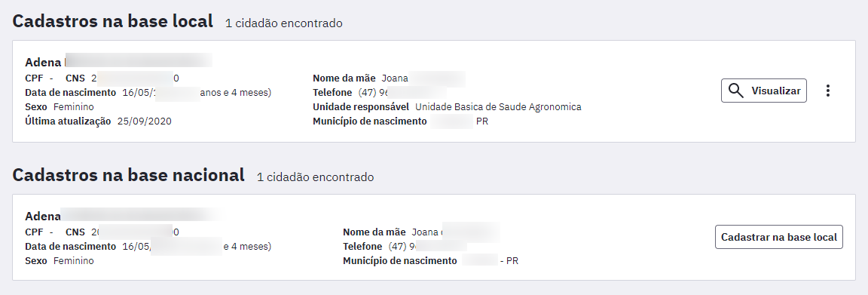Click the Telefone field in the local card
Image resolution: width=868 pixels, height=295 pixels.
coord(380,93)
